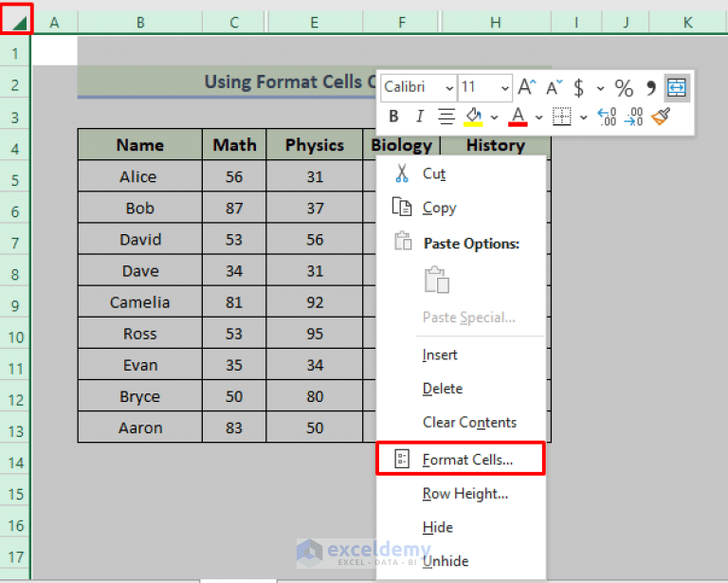Apply red font color button

(518, 117)
